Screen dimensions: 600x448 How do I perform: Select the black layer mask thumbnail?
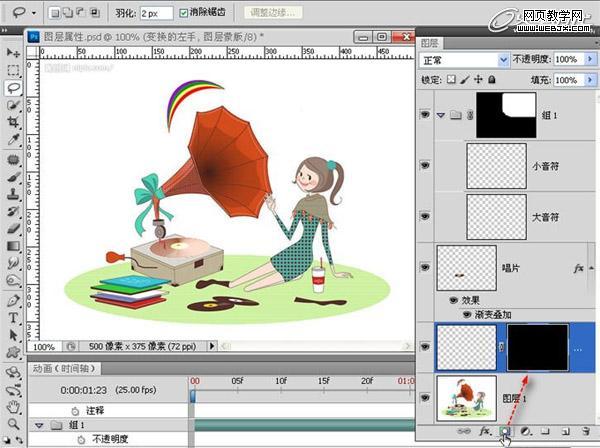point(538,344)
